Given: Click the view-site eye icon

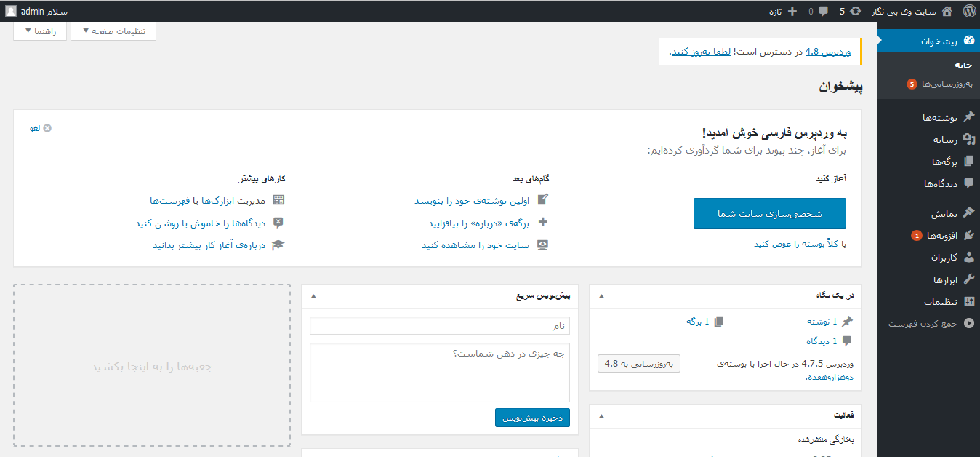Looking at the screenshot, I should pyautogui.click(x=542, y=245).
